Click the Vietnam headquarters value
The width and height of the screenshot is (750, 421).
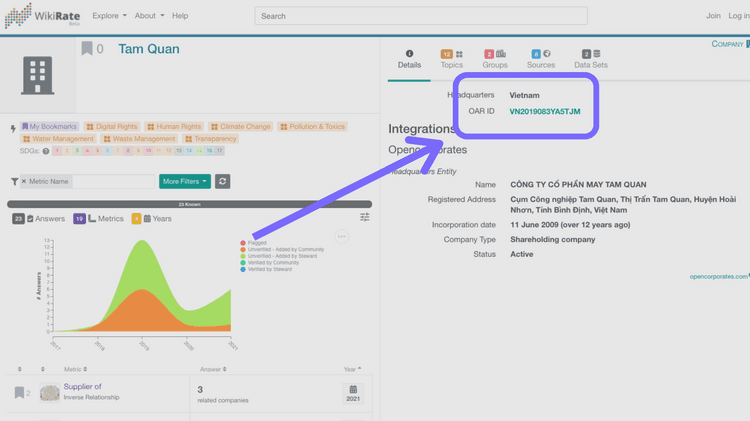(x=524, y=95)
